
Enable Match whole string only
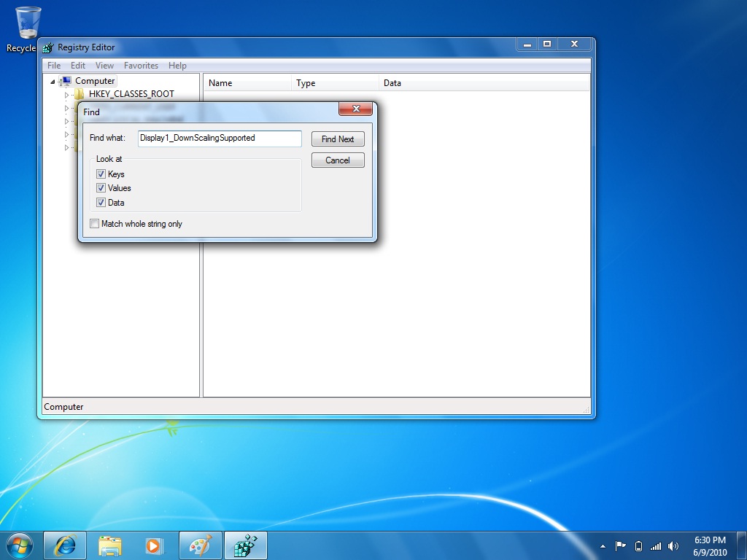(x=94, y=225)
